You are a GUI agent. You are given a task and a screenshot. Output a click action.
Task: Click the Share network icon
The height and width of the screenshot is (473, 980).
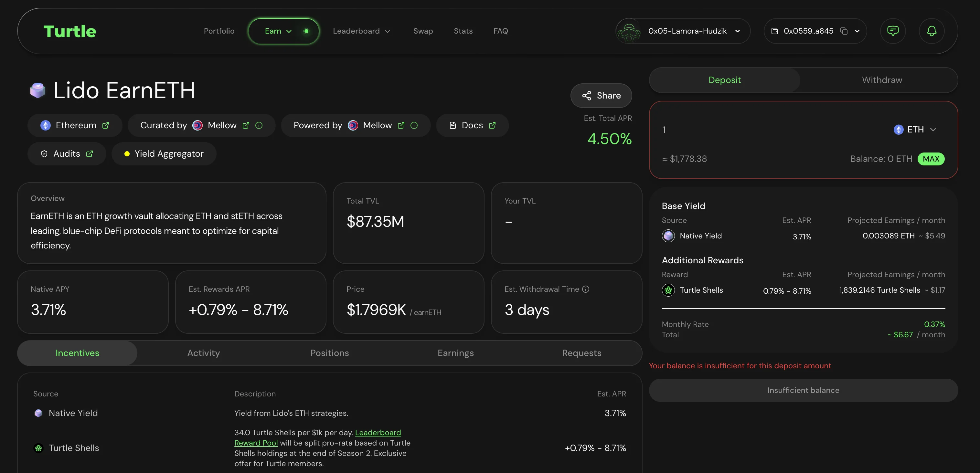point(587,96)
